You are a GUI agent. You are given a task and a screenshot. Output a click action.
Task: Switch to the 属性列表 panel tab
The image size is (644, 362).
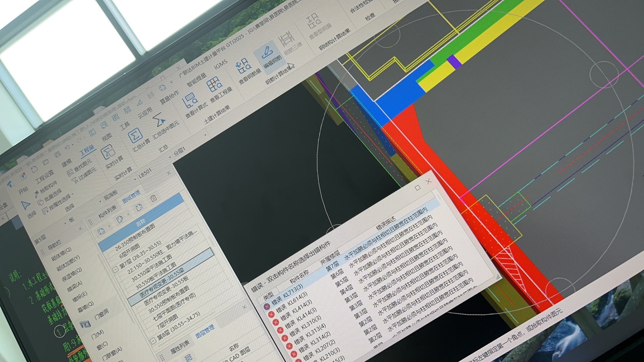click(180, 347)
